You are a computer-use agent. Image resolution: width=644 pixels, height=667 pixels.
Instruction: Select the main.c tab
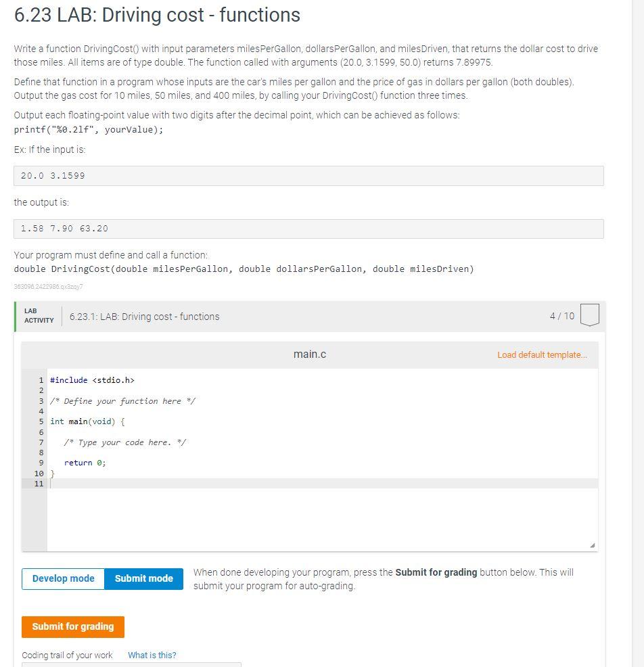tap(310, 354)
